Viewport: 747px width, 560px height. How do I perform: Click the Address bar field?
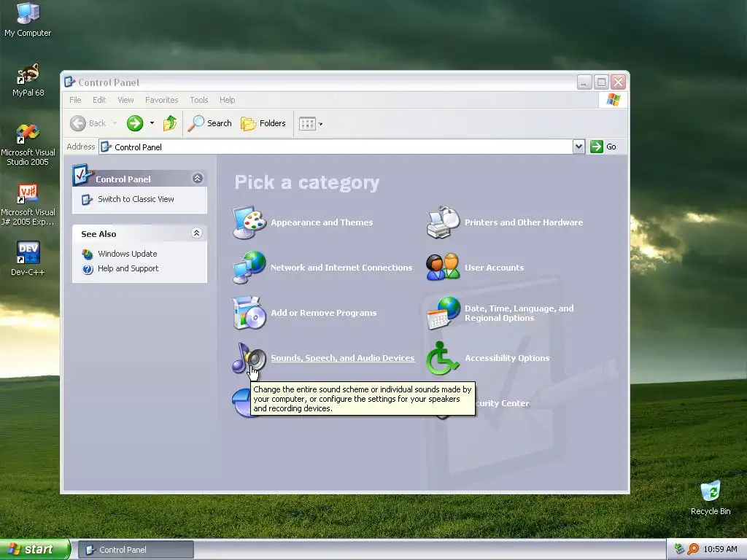click(x=336, y=147)
